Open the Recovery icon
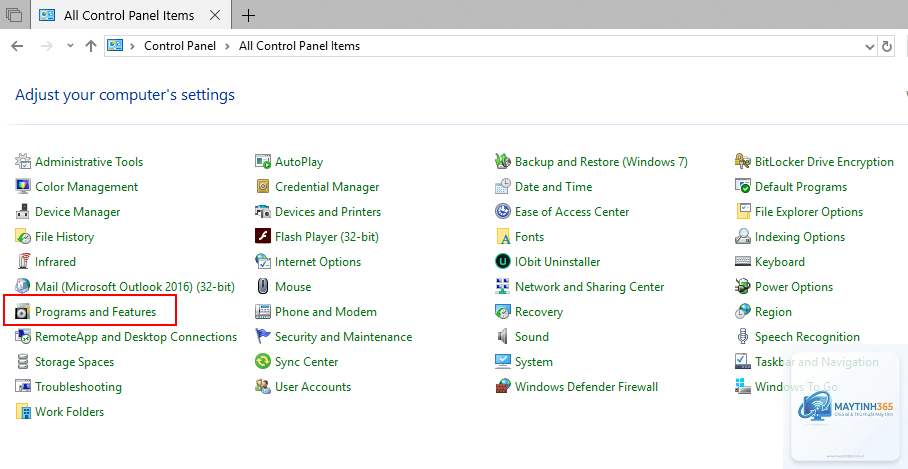Image resolution: width=908 pixels, height=469 pixels. point(503,312)
